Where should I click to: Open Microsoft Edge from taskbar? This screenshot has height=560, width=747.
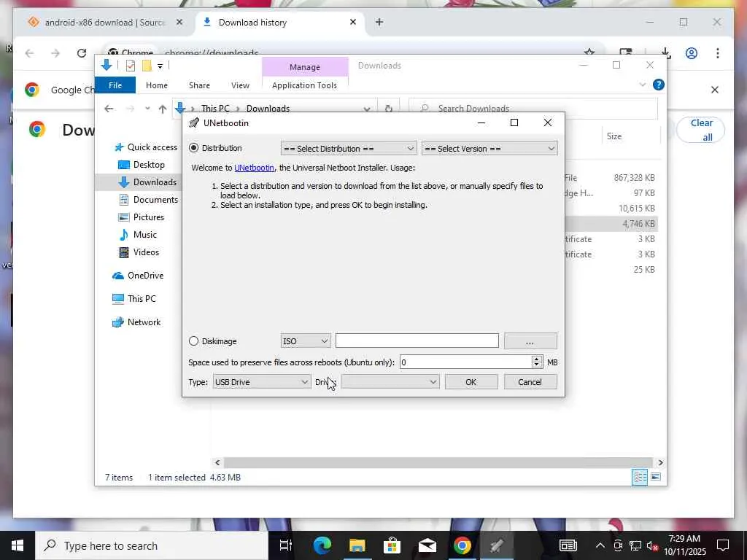[322, 545]
